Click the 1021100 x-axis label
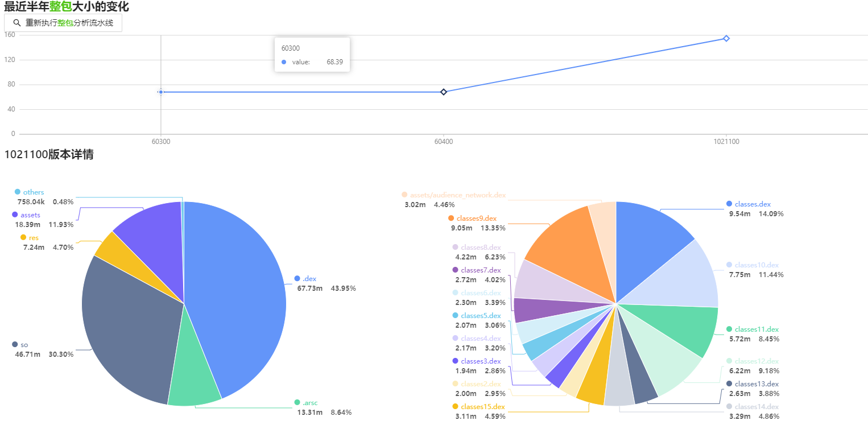Viewport: 868px width, 437px height. 726,142
